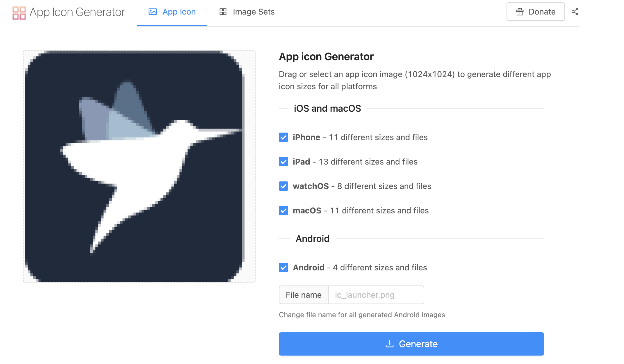Deselect the Android sizes checkbox
Screen dimensions: 624x364
click(x=284, y=267)
